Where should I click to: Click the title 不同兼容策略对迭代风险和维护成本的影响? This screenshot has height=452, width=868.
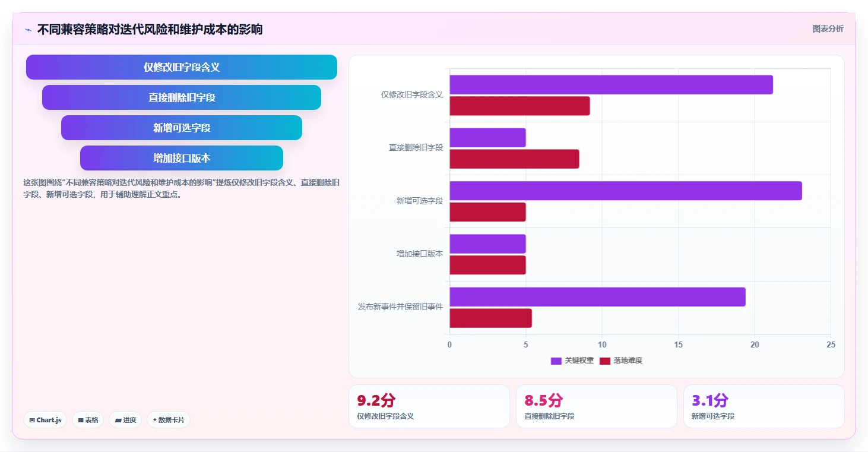tap(150, 29)
